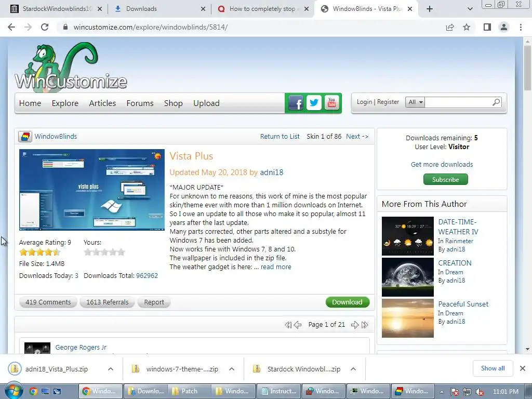Expand options for adni18_Vista_Plus.zip download
This screenshot has height=399, width=532.
pyautogui.click(x=111, y=369)
